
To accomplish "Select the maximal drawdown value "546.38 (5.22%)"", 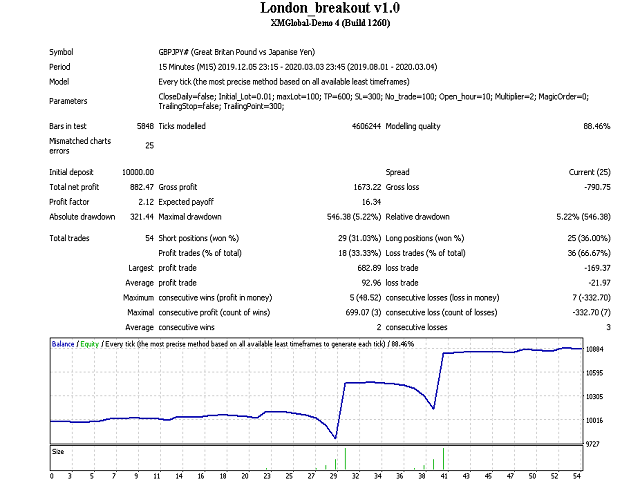I will tap(354, 217).
